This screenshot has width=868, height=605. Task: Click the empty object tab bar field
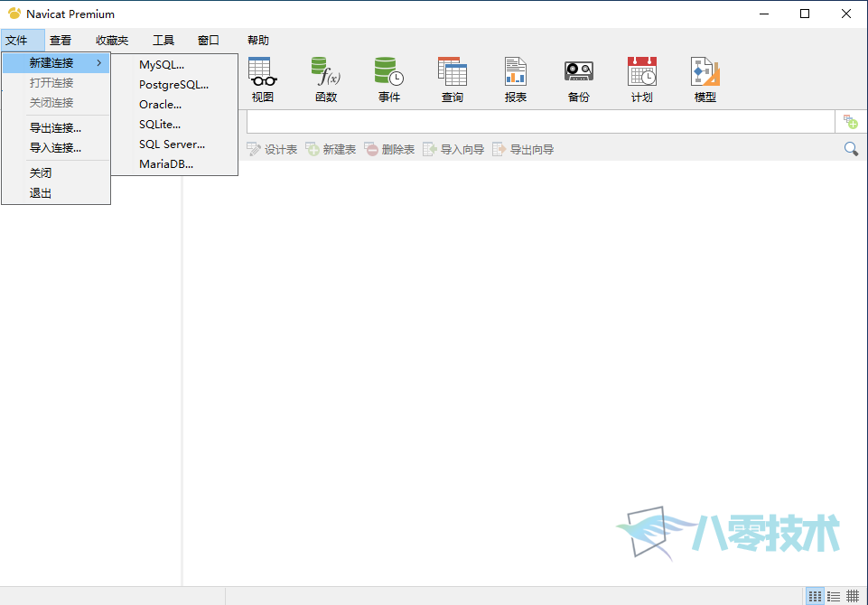click(x=541, y=122)
